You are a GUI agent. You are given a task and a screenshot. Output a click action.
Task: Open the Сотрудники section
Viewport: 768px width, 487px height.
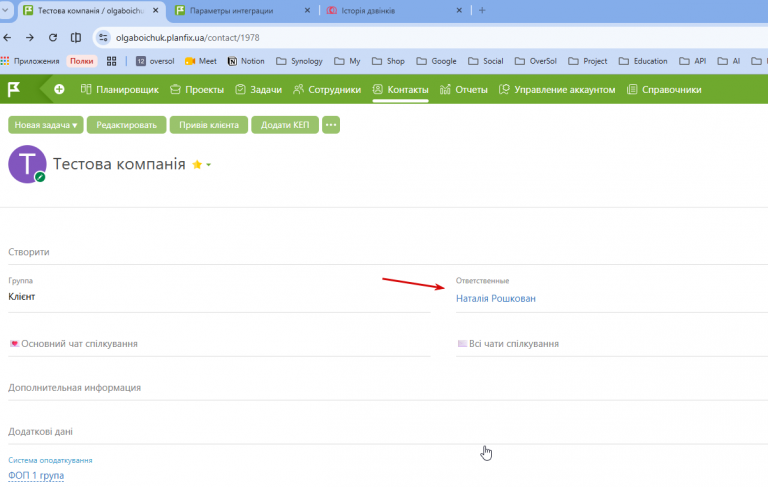327,90
